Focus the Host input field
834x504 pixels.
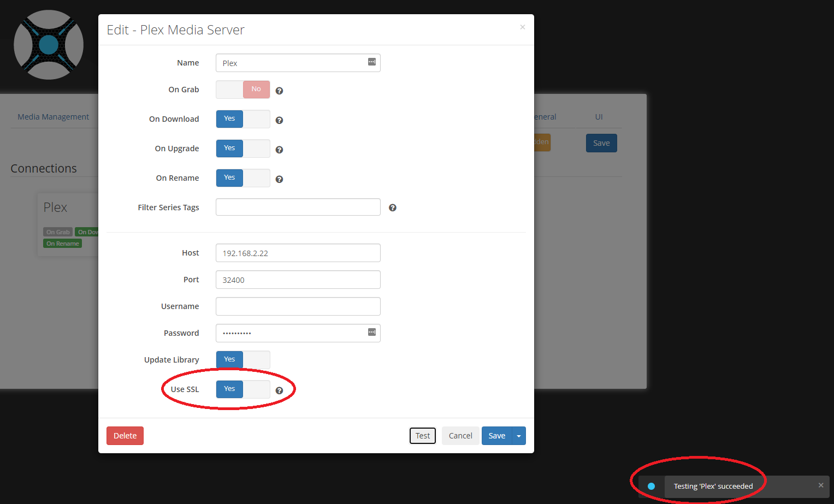click(x=298, y=253)
